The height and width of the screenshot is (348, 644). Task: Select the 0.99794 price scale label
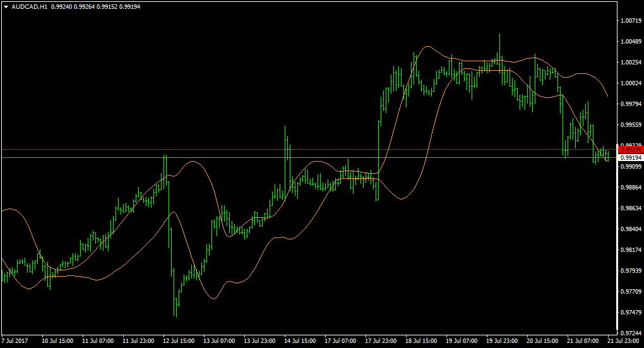tap(631, 104)
